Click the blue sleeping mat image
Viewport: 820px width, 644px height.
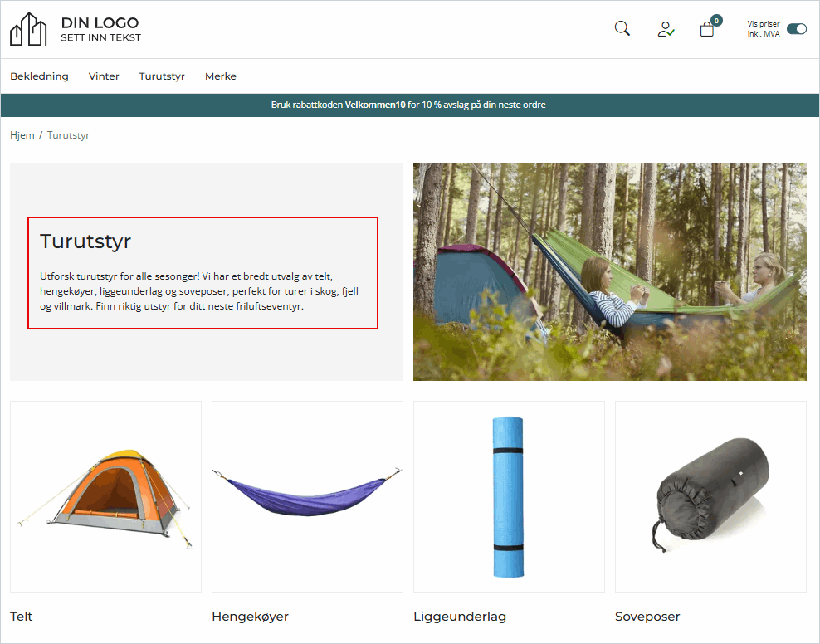[508, 496]
